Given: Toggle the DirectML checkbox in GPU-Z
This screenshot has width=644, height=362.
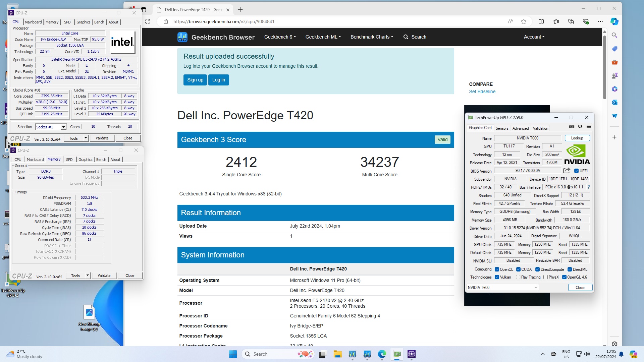Looking at the screenshot, I should [x=570, y=269].
